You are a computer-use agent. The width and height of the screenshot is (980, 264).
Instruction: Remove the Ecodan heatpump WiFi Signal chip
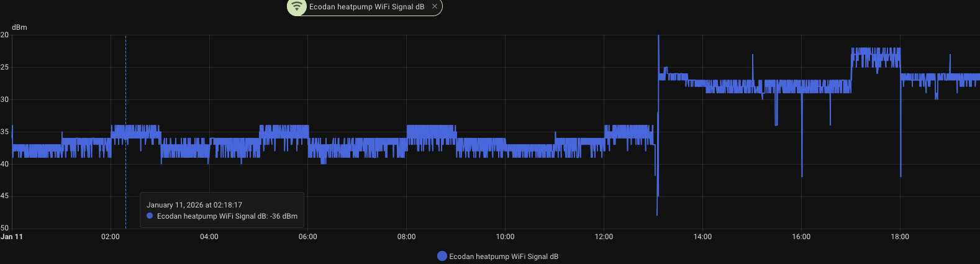click(435, 6)
